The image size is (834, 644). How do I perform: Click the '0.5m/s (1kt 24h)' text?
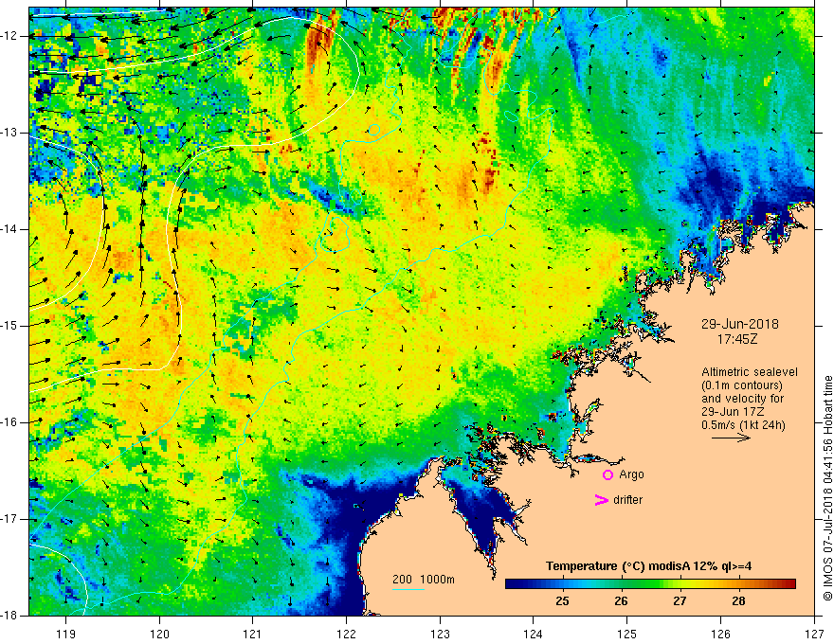tap(743, 425)
